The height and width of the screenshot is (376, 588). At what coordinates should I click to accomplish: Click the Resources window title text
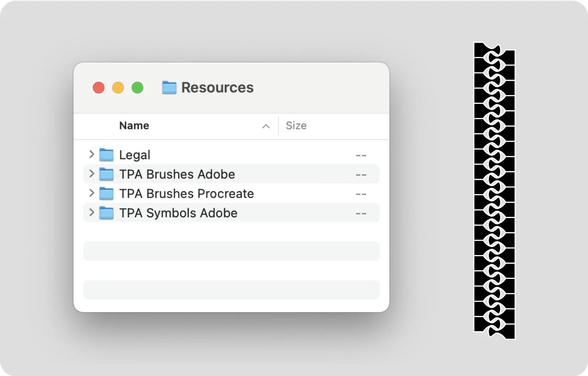(217, 88)
